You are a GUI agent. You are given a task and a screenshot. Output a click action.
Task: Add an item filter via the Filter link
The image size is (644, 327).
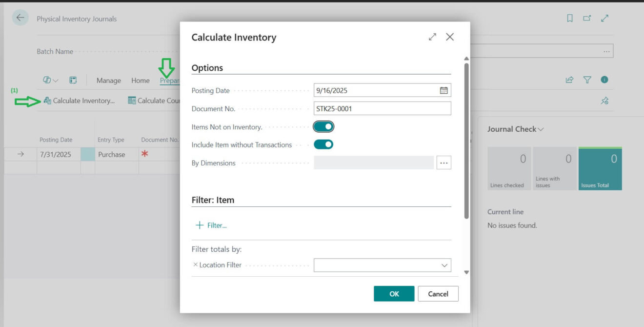[212, 225]
